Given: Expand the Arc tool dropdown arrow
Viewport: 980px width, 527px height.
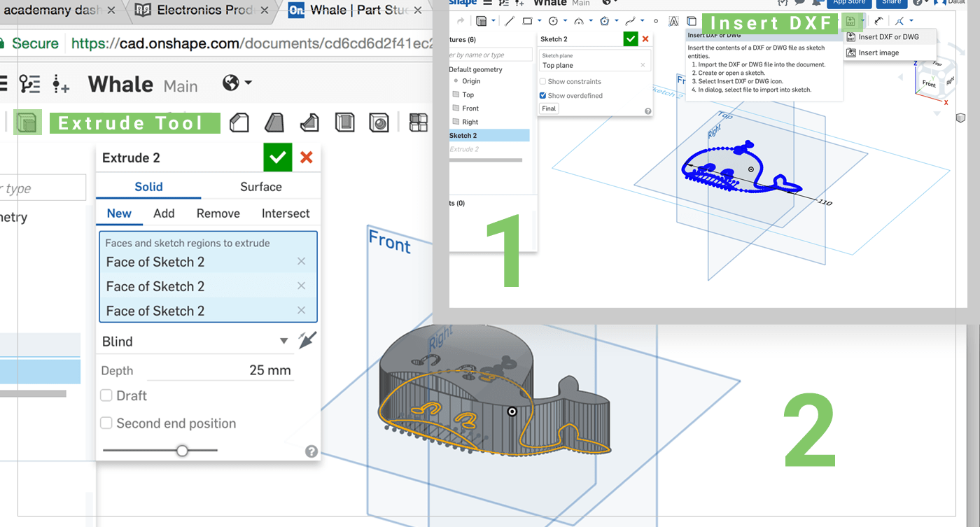Looking at the screenshot, I should [x=591, y=21].
